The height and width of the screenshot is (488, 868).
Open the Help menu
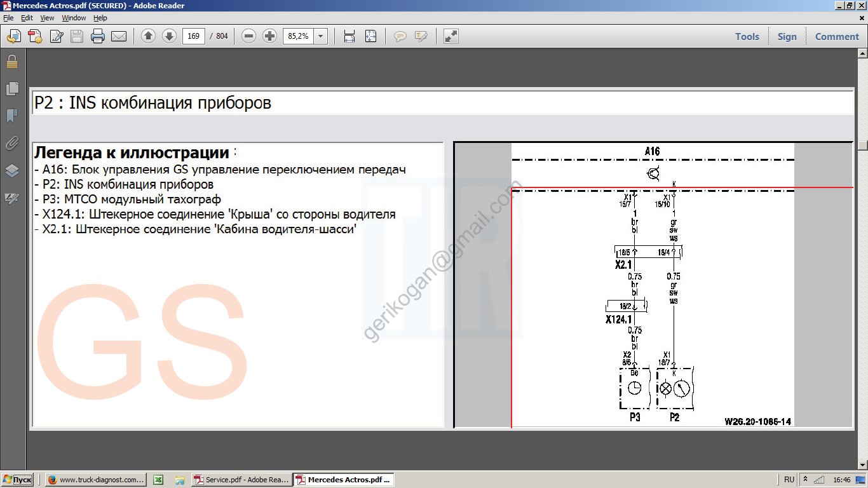pyautogui.click(x=100, y=18)
